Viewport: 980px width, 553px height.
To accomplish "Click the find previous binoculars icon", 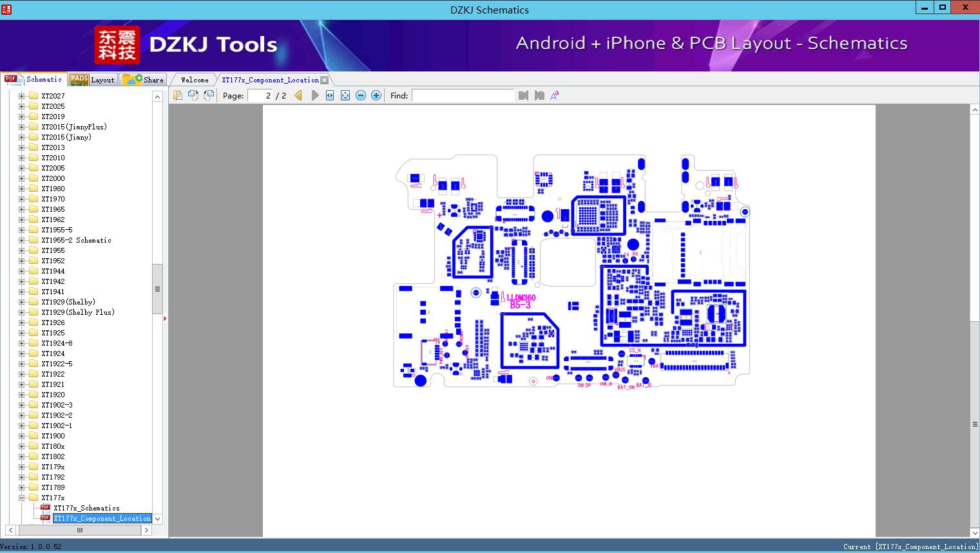I will (x=523, y=95).
